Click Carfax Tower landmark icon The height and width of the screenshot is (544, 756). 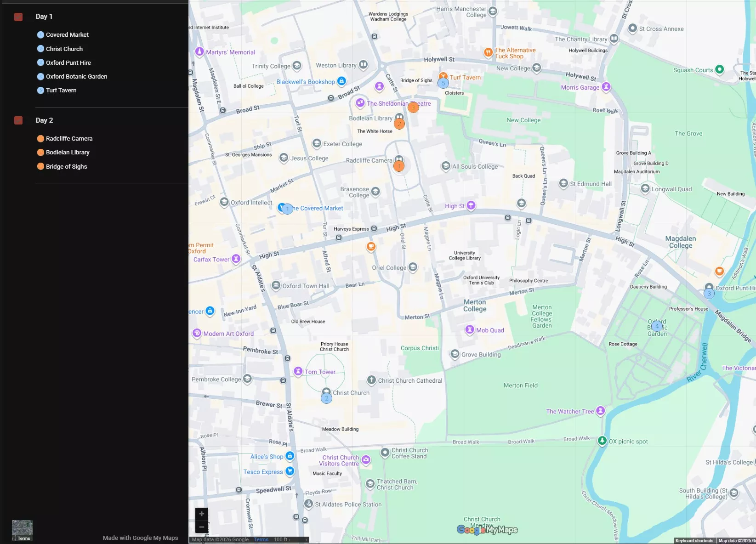(236, 259)
